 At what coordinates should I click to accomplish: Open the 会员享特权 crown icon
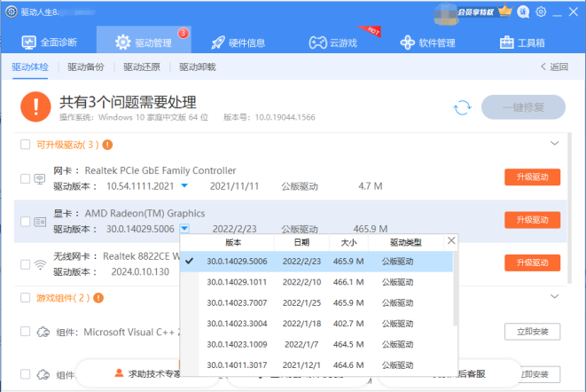[x=505, y=11]
